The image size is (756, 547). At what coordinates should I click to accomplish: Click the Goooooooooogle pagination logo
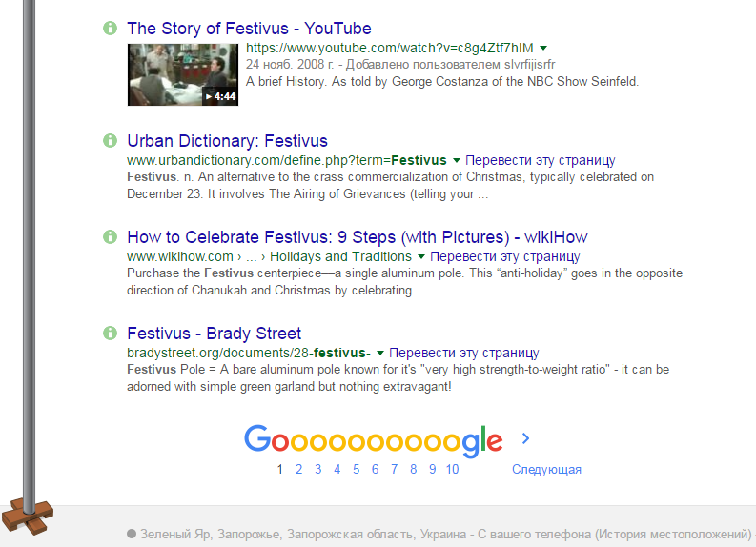pyautogui.click(x=373, y=441)
